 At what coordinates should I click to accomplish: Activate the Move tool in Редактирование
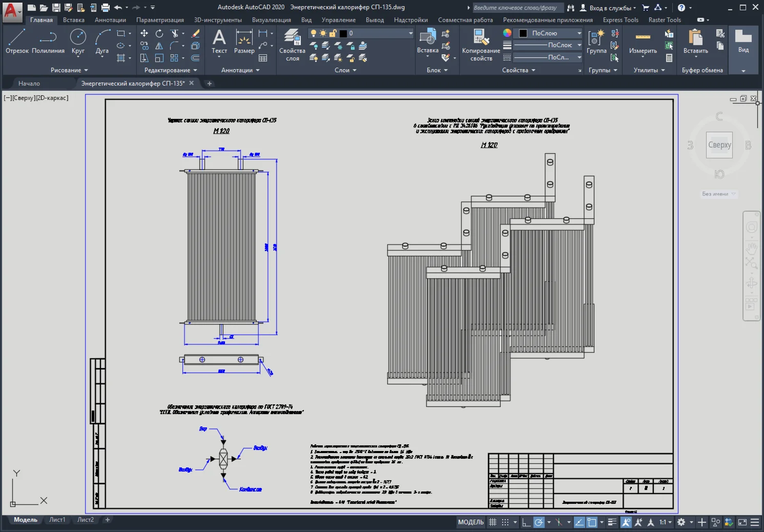pyautogui.click(x=144, y=33)
